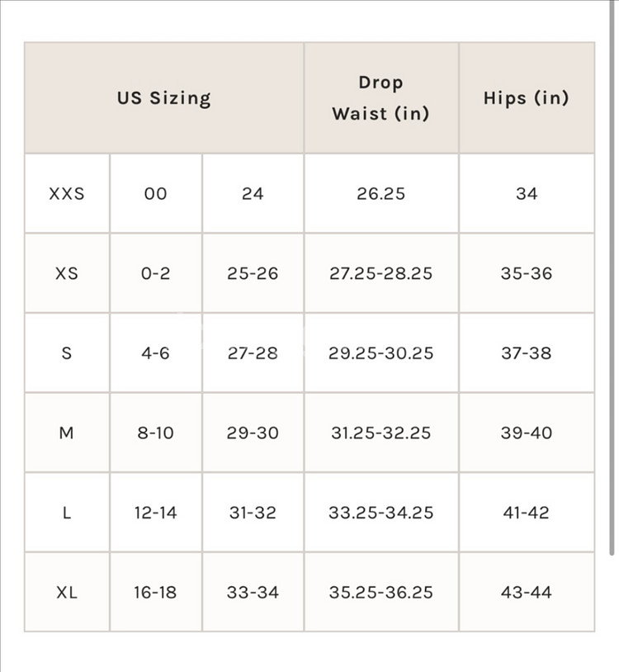Select the 29.25-30.25 drop waist cell
Image resolution: width=619 pixels, height=672 pixels.
pyautogui.click(x=380, y=353)
